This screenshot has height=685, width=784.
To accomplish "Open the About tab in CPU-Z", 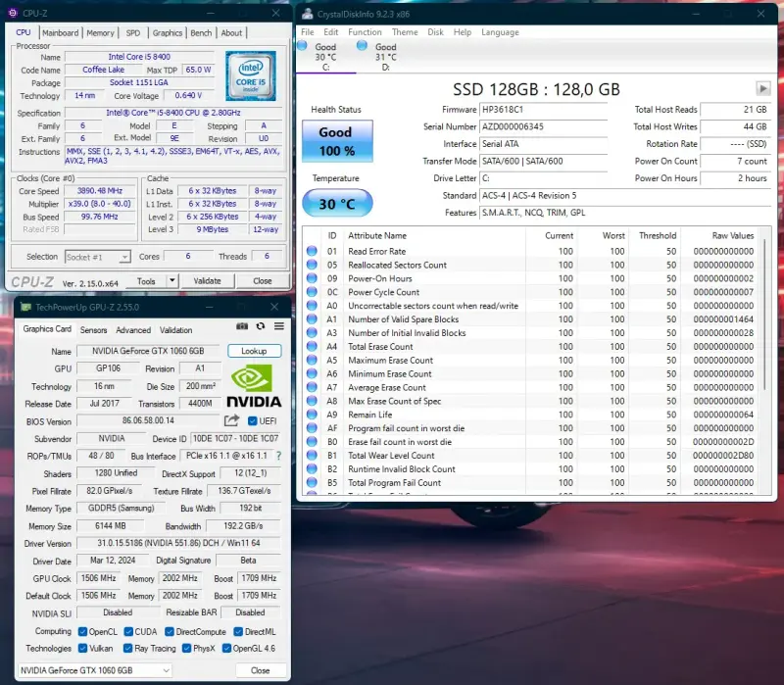I will (x=231, y=33).
